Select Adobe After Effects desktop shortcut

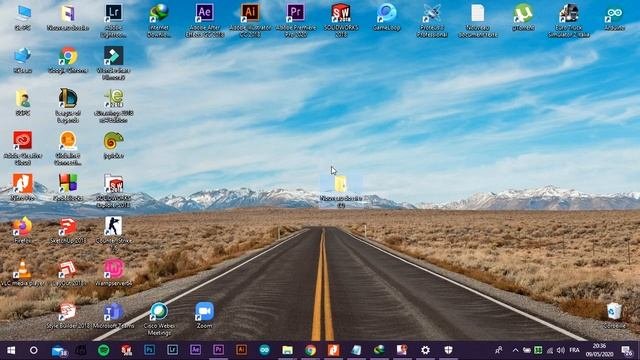click(x=204, y=21)
